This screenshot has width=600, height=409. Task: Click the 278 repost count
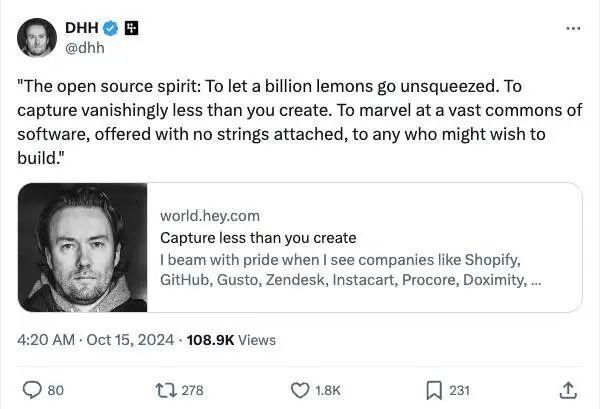192,390
